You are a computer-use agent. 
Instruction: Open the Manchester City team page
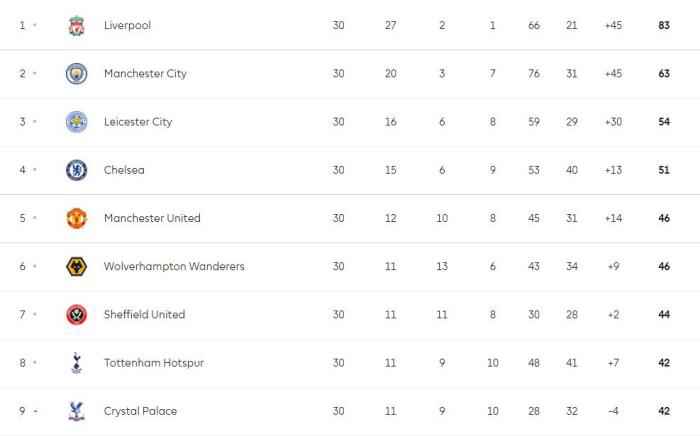coord(145,73)
